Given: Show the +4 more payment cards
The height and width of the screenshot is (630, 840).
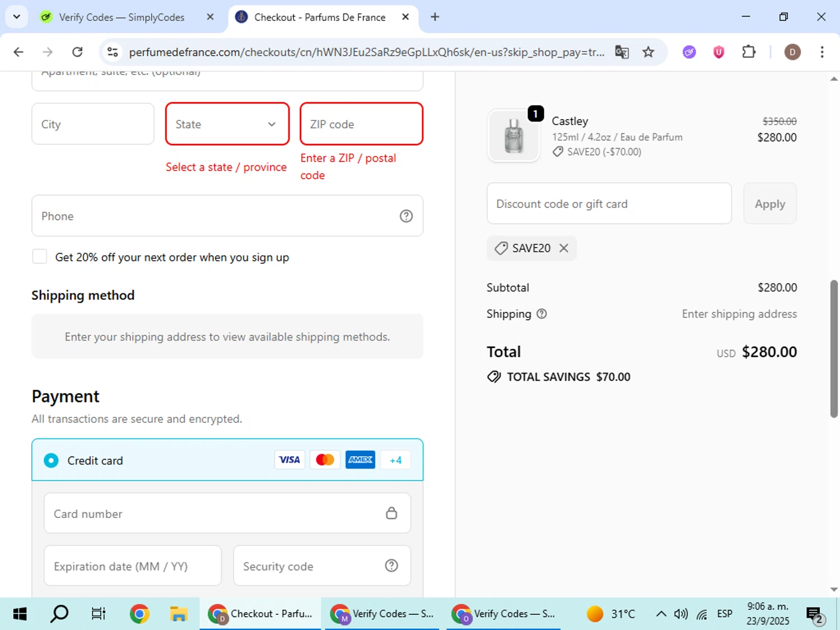Looking at the screenshot, I should click(x=395, y=460).
